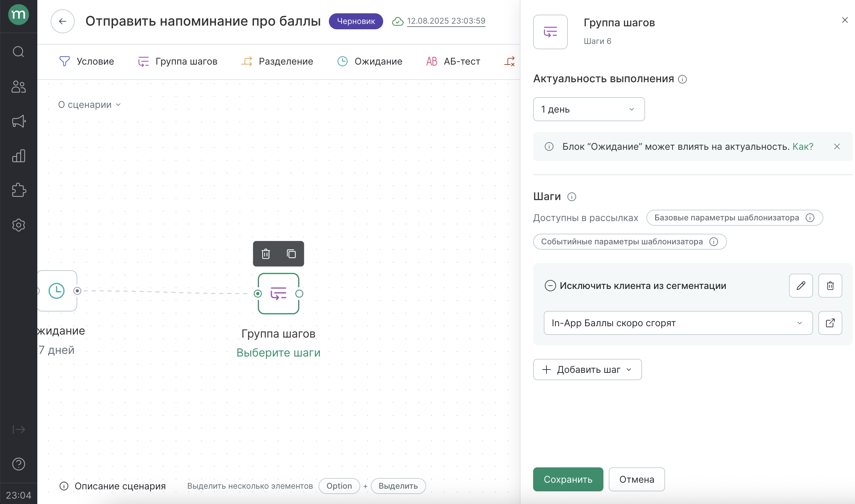Open the integrations puzzle icon
Screen dimensions: 855x504
pyautogui.click(x=18, y=190)
